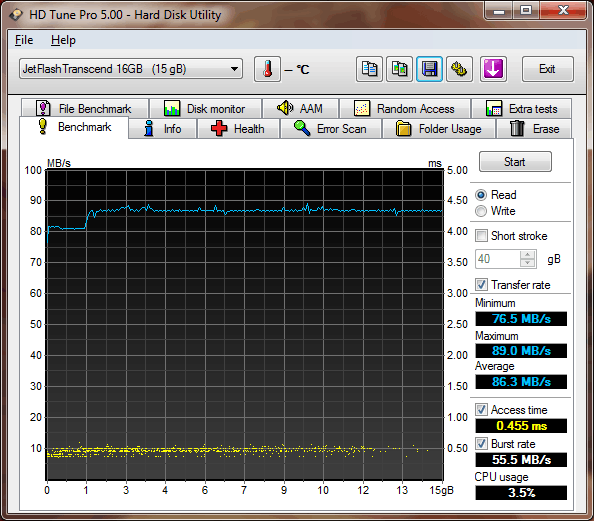Click the temperature thermometer icon
594x521 pixels.
click(267, 69)
